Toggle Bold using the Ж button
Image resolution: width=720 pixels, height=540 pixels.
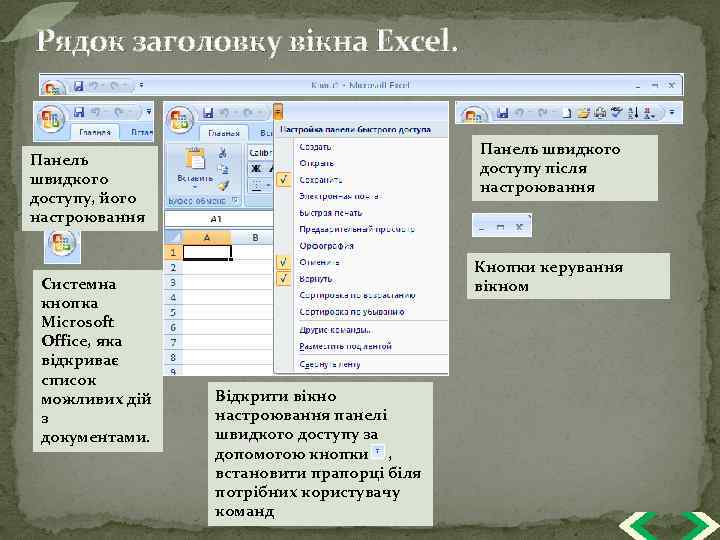click(256, 169)
